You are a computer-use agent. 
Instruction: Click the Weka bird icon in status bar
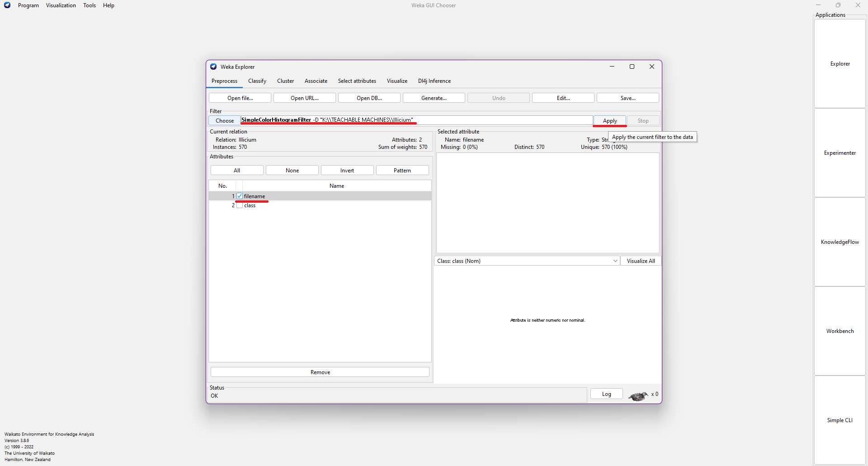[x=638, y=396]
